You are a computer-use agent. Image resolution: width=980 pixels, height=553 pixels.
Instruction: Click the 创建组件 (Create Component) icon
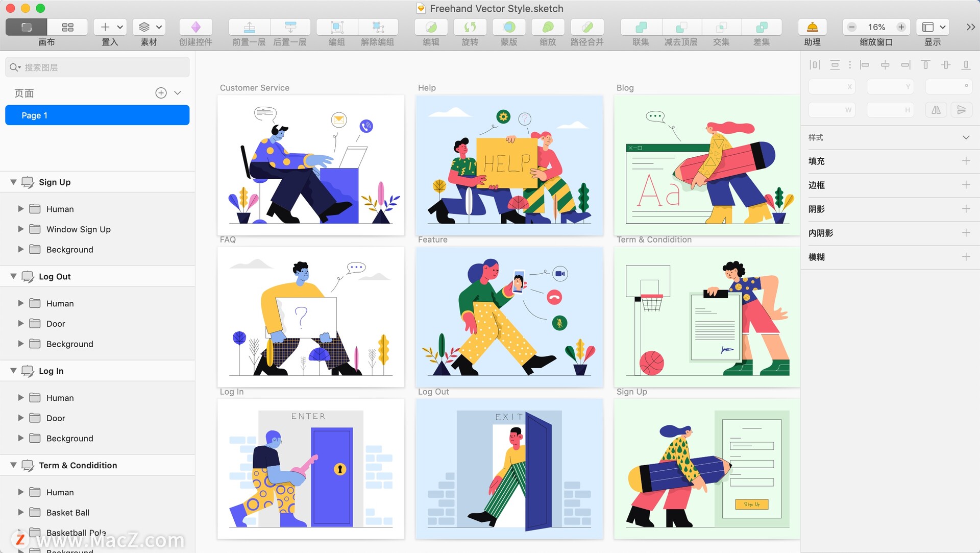pyautogui.click(x=196, y=26)
